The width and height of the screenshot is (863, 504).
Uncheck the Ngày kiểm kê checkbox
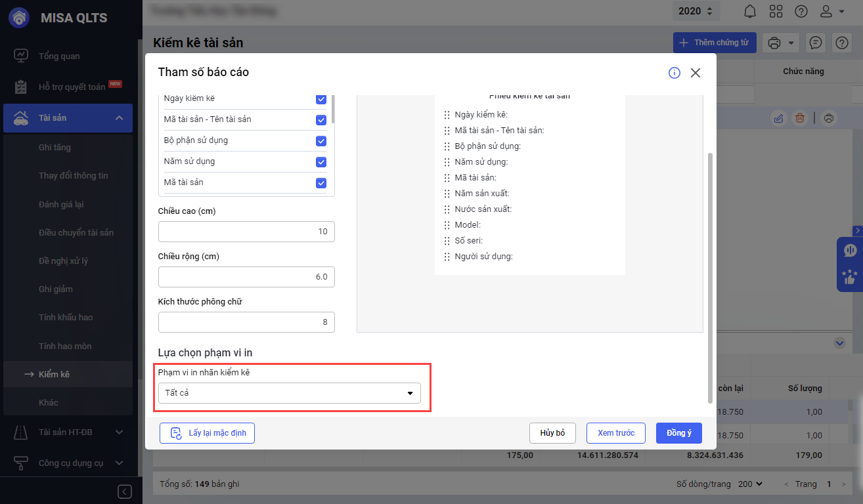321,99
